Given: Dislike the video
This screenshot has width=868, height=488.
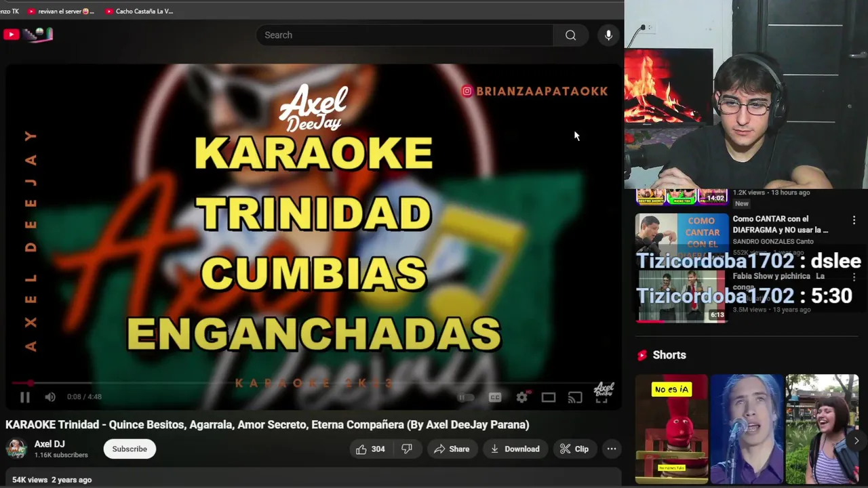Looking at the screenshot, I should [407, 449].
